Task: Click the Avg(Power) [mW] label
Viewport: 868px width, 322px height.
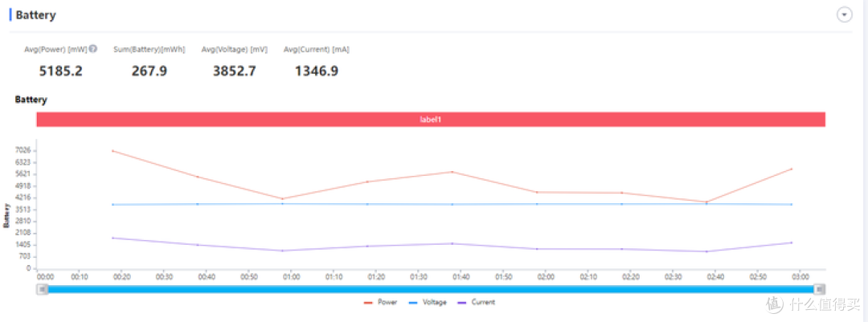Action: coord(56,49)
